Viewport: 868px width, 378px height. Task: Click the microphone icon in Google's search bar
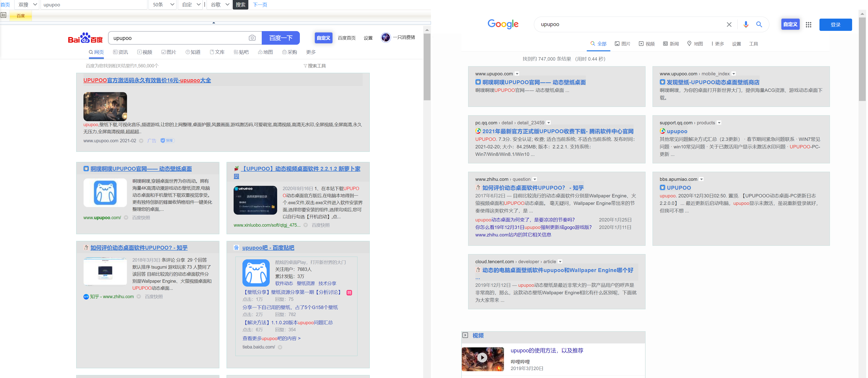(746, 24)
